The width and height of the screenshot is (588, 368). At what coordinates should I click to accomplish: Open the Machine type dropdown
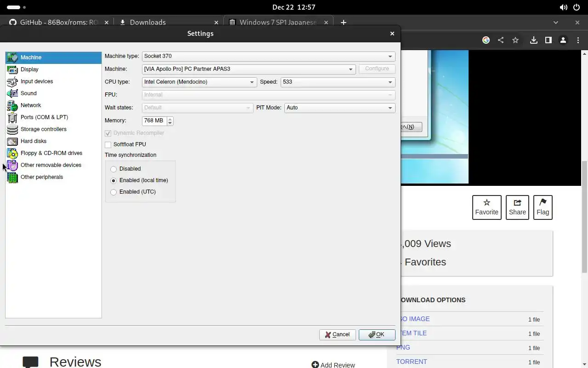click(269, 56)
